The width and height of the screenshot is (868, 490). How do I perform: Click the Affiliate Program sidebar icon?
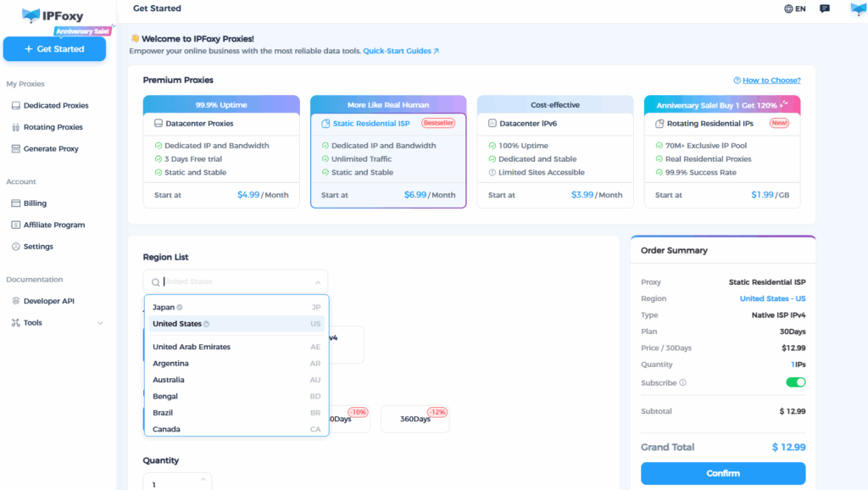tap(16, 226)
